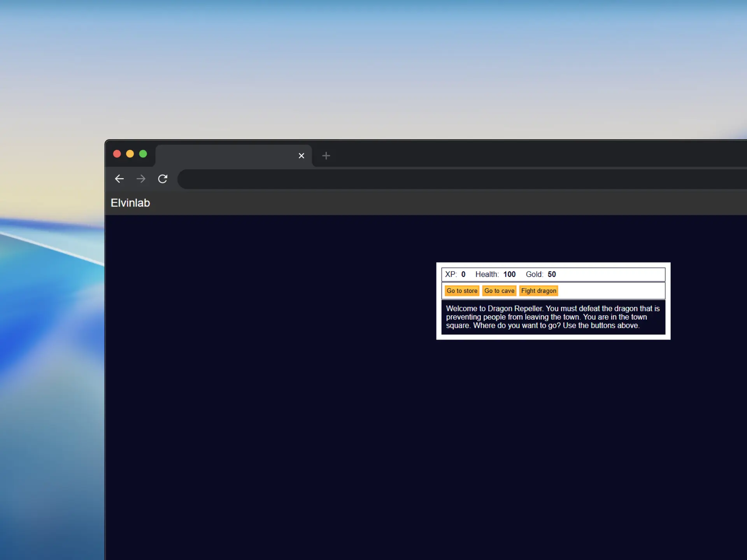Click the Elvinlab site title
The width and height of the screenshot is (747, 560).
pos(130,203)
